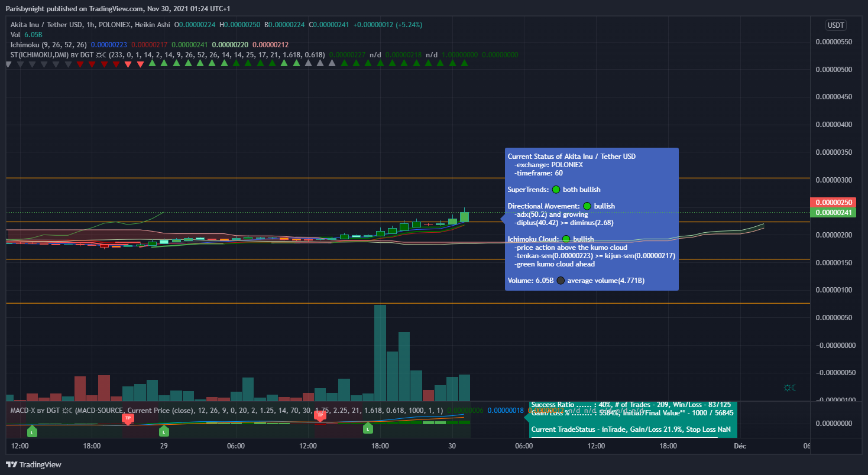This screenshot has height=475, width=868.
Task: Click the green circle beside SuperTrends
Action: coord(556,190)
